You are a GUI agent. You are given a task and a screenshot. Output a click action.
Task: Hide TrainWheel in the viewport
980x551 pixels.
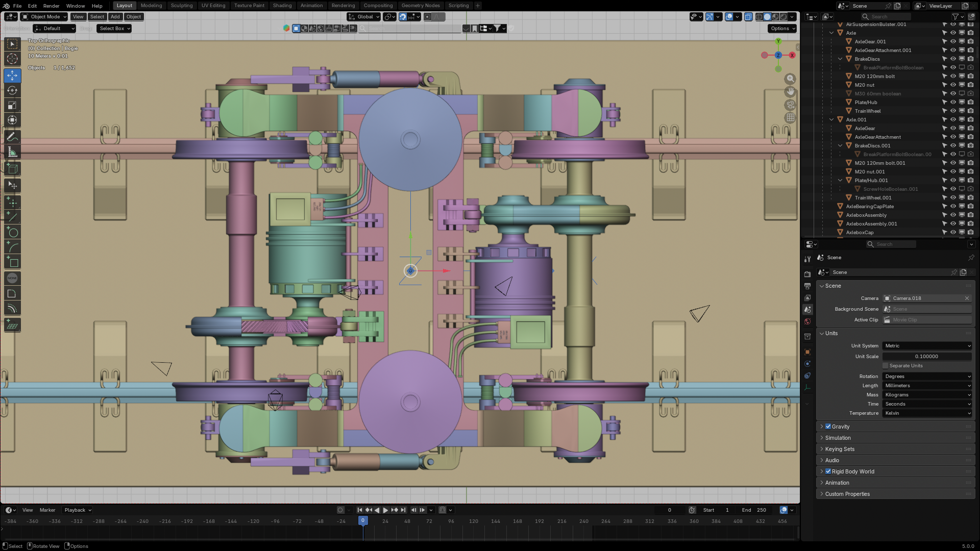pyautogui.click(x=953, y=111)
